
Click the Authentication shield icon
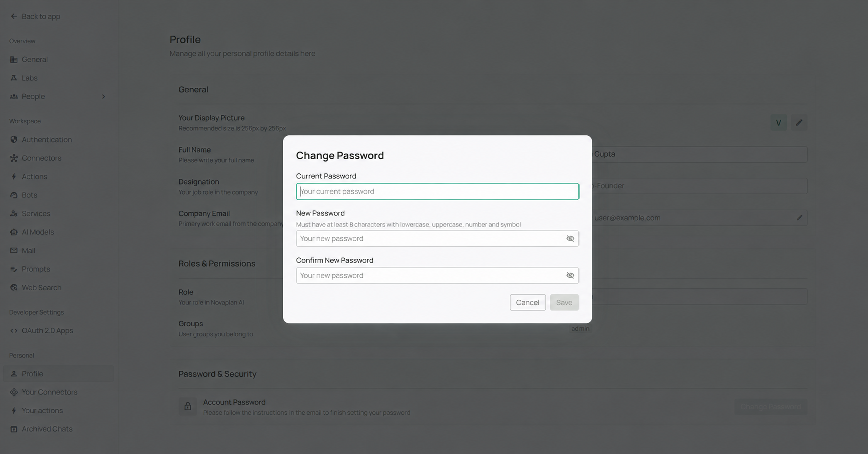(x=14, y=140)
